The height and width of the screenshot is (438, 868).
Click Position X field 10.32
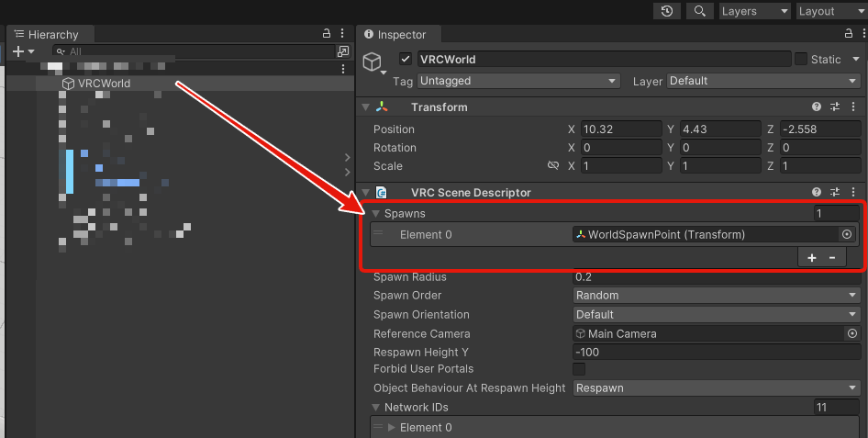coord(621,129)
